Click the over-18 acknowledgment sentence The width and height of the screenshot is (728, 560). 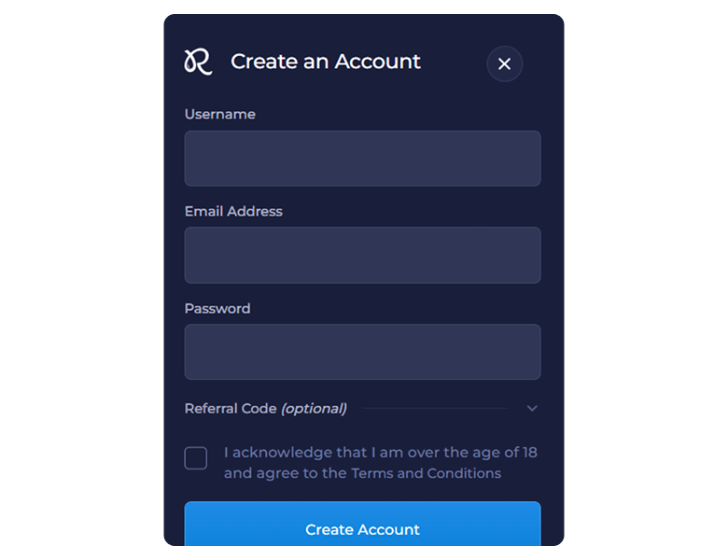point(380,453)
